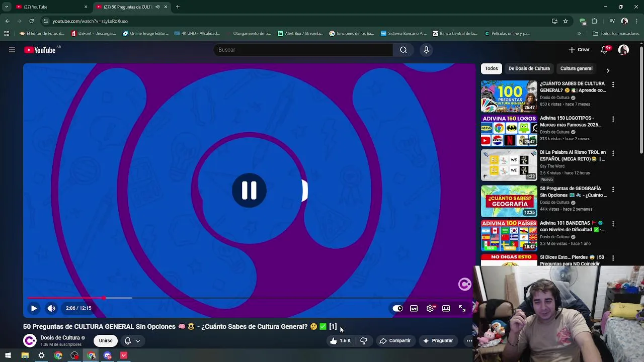
Task: Open options for ¿Cuánto sabes de cultura video
Action: coord(613,84)
